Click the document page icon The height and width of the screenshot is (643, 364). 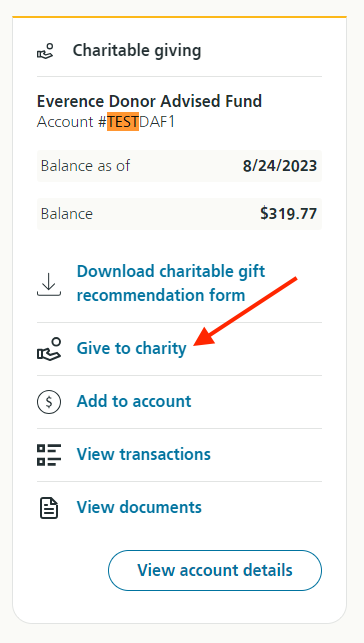49,508
